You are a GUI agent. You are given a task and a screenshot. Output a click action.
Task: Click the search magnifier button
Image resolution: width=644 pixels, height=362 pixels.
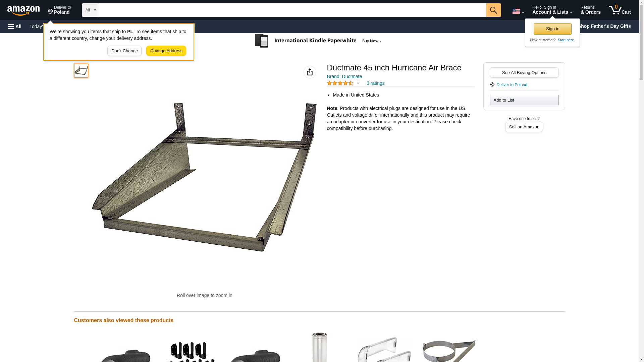coord(493,10)
